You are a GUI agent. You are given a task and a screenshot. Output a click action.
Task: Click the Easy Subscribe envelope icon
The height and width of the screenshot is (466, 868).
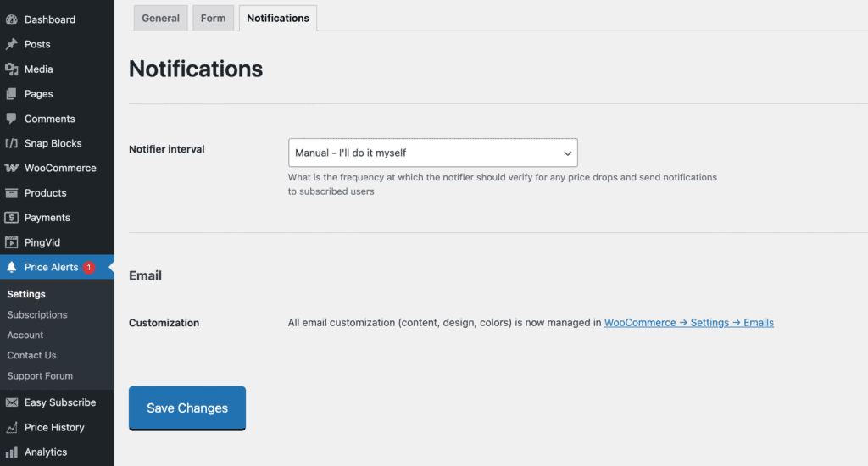click(x=12, y=402)
